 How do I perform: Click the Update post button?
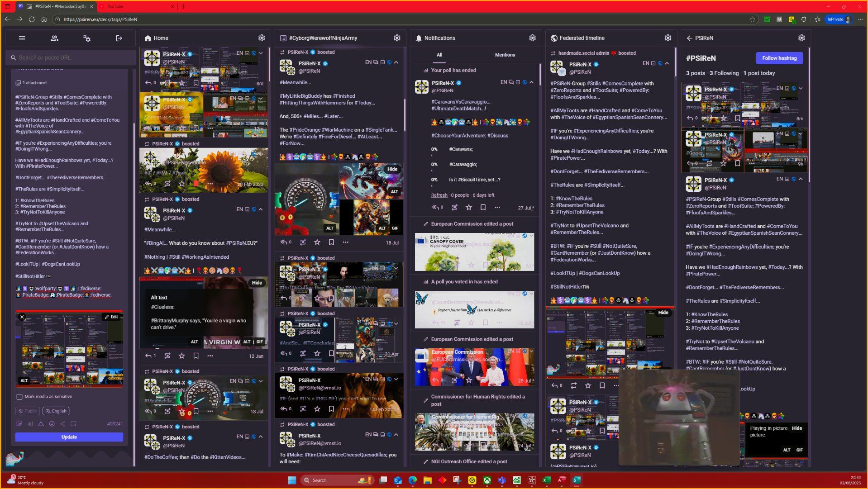point(69,437)
